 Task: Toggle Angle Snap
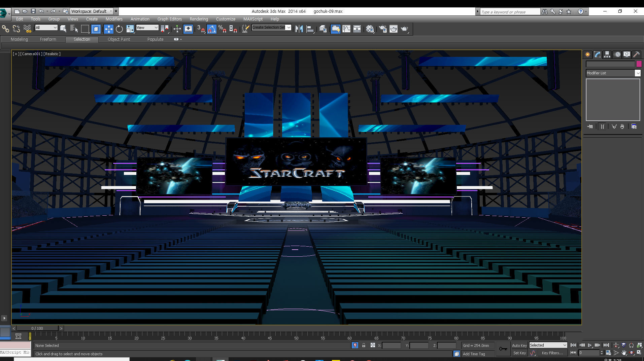coord(211,29)
